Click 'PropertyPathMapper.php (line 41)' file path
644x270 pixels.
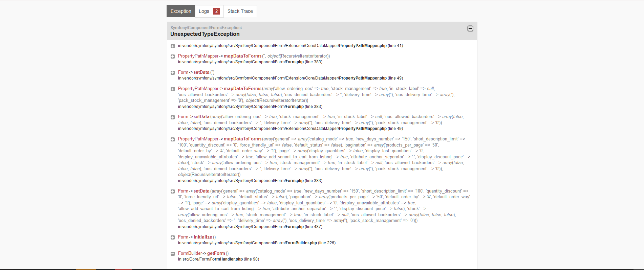click(371, 46)
